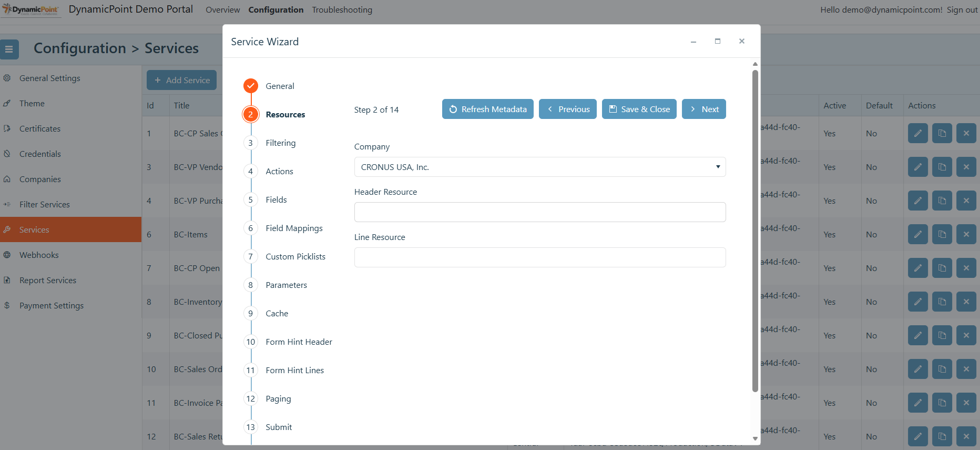The height and width of the screenshot is (450, 980).
Task: Open Filter Services in the sidebar
Action: click(x=44, y=204)
